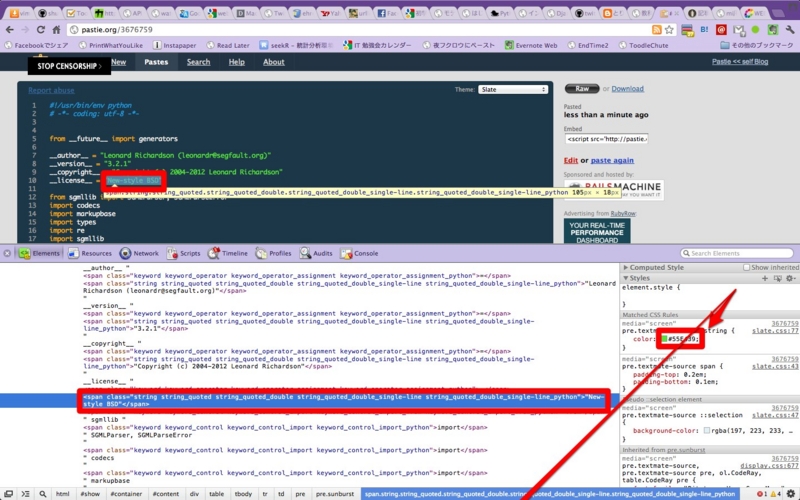Click the red error count indicator
The image size is (800, 500).
click(x=762, y=494)
